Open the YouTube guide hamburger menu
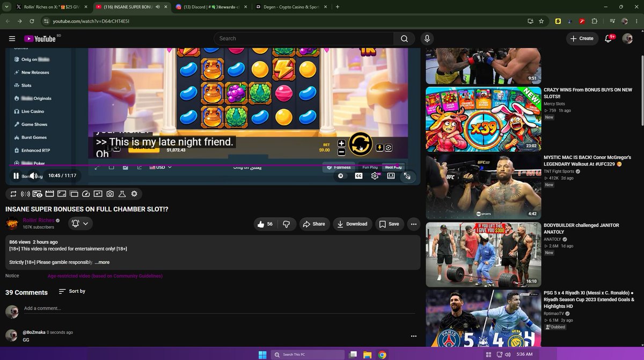The width and height of the screenshot is (644, 360). [x=12, y=39]
